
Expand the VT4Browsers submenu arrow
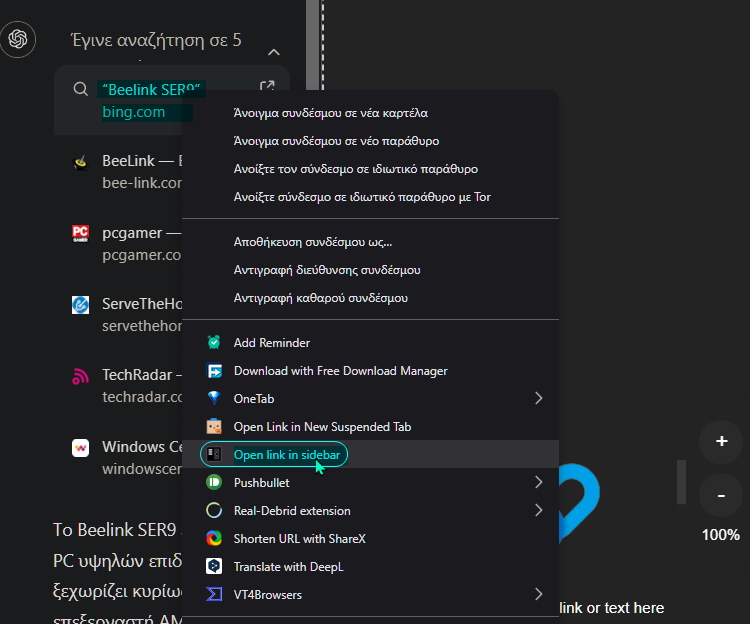point(539,594)
